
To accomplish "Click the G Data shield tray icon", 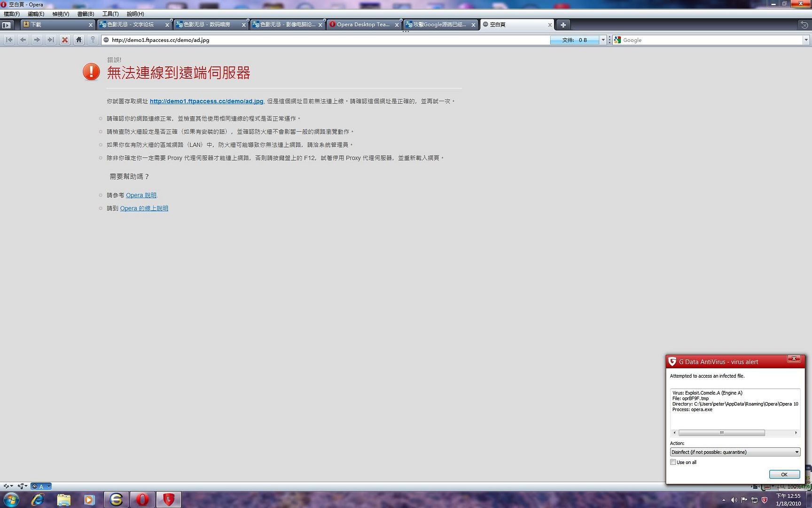I will point(765,500).
